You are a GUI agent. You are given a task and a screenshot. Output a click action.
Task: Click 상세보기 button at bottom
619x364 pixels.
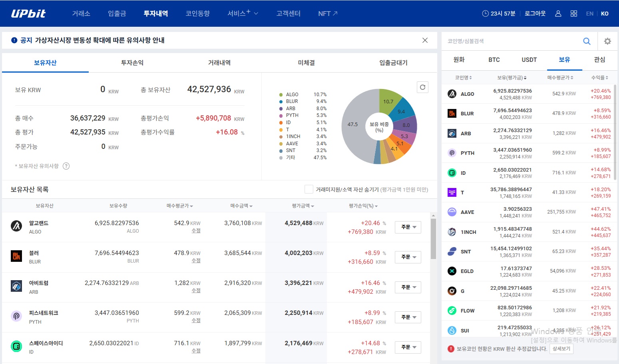[x=561, y=349]
